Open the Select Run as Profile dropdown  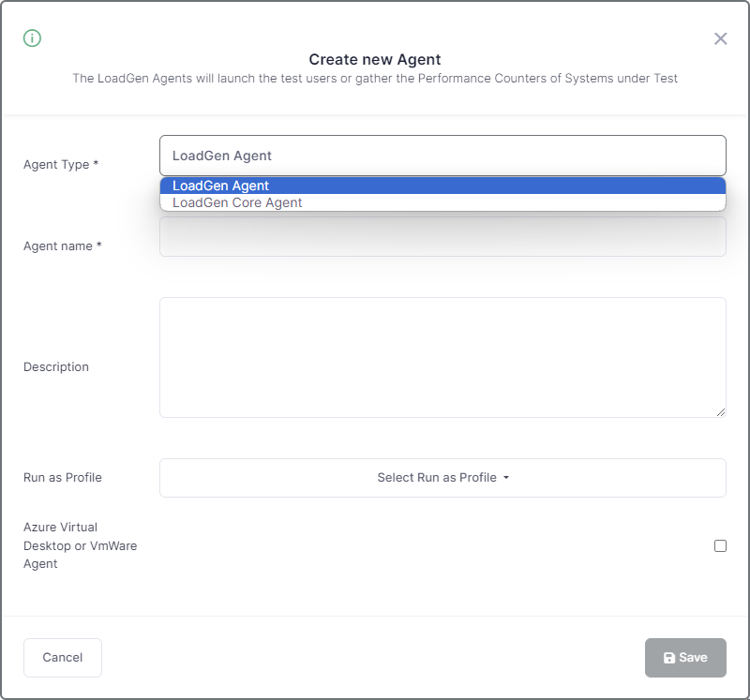tap(442, 478)
